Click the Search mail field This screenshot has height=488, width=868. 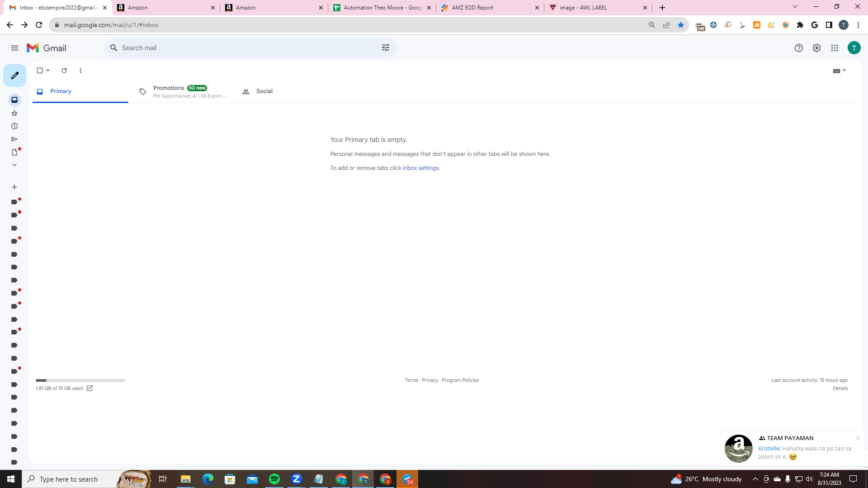point(250,48)
